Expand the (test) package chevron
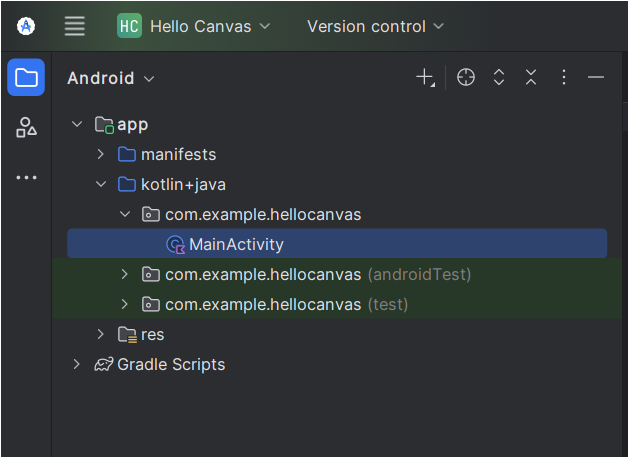Screen dimensions: 628x457 (x=125, y=304)
